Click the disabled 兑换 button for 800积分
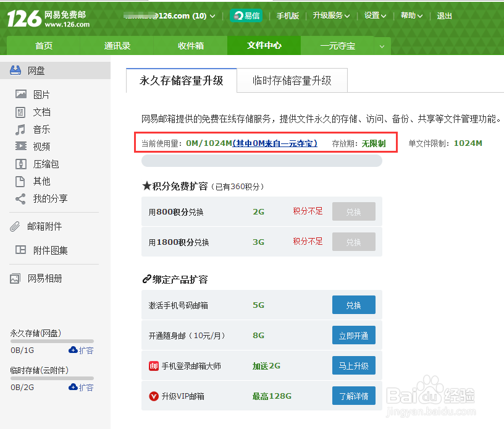 353,211
